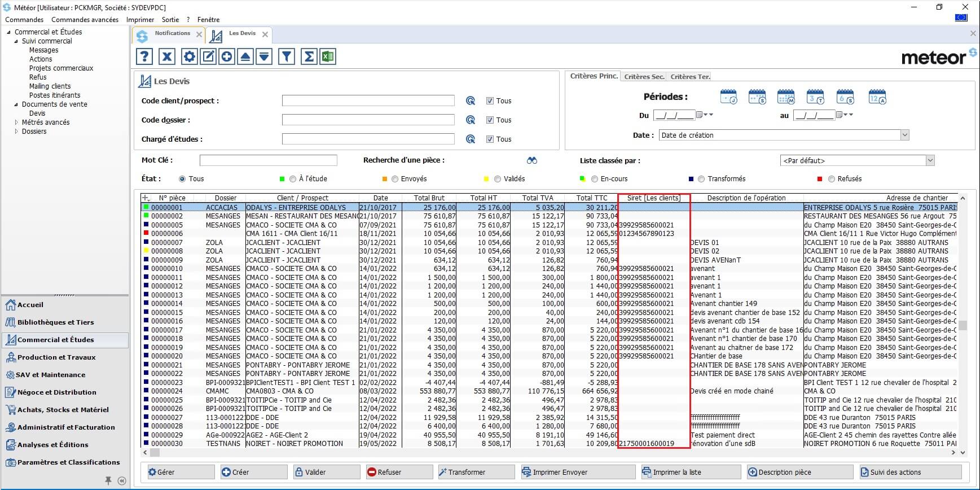Click the column chooser icon before N° pièce
The width and height of the screenshot is (980, 490).
coord(146,198)
